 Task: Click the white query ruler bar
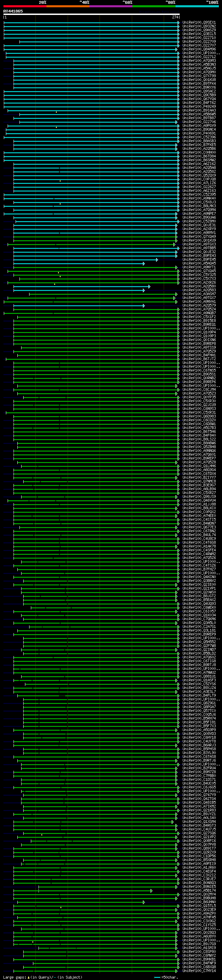pyautogui.click(x=92, y=14)
